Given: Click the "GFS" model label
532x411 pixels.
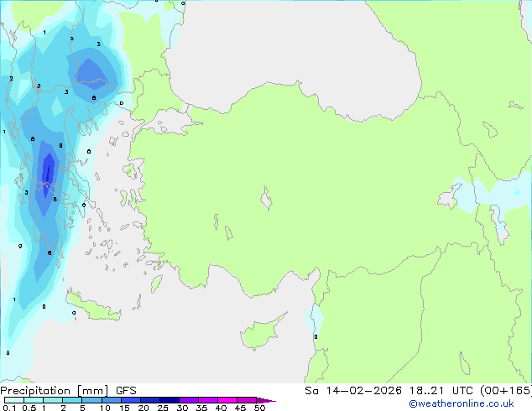Looking at the screenshot, I should [126, 391].
